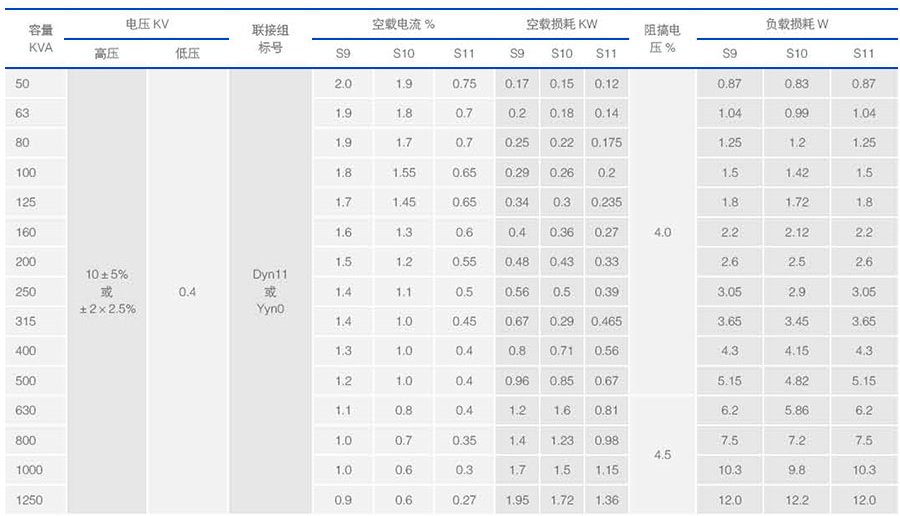Select the 0.465 no-load loss value

(x=606, y=322)
